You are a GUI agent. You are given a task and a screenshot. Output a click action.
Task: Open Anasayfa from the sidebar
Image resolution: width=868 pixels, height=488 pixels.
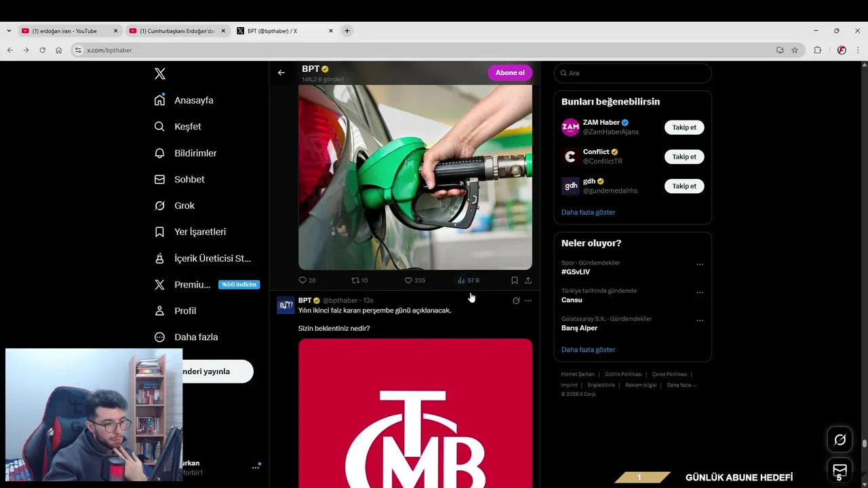coord(184,100)
